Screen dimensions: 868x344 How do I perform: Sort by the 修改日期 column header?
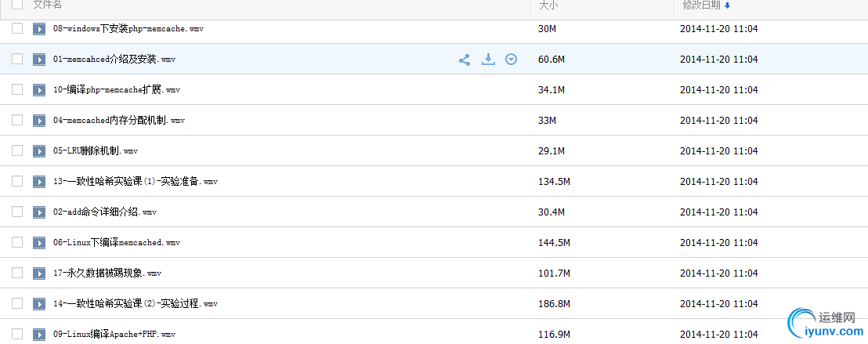click(x=701, y=5)
